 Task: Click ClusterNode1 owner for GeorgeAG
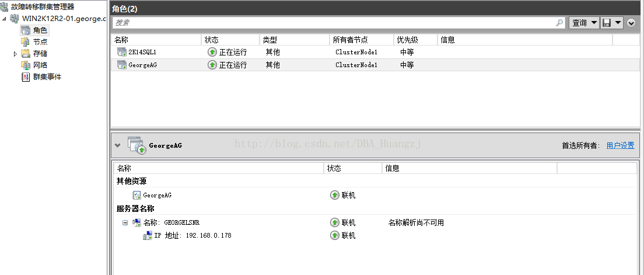[x=356, y=65]
